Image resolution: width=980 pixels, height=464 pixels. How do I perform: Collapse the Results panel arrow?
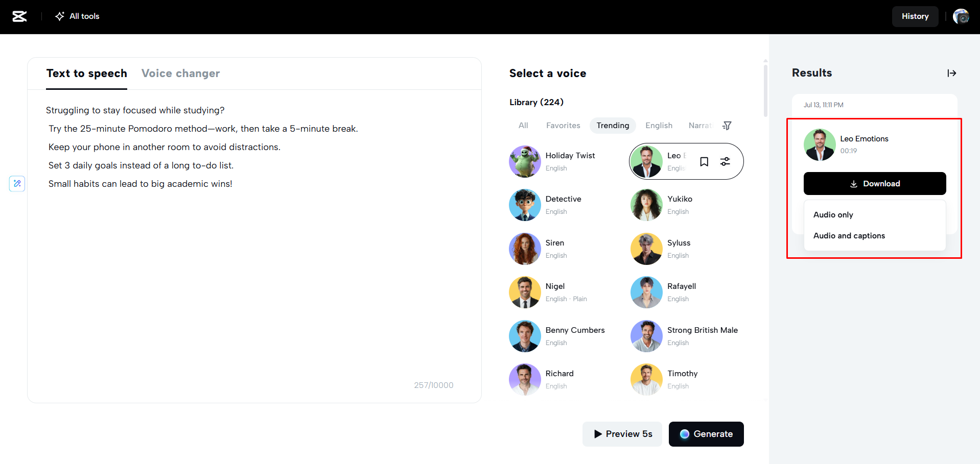coord(951,73)
